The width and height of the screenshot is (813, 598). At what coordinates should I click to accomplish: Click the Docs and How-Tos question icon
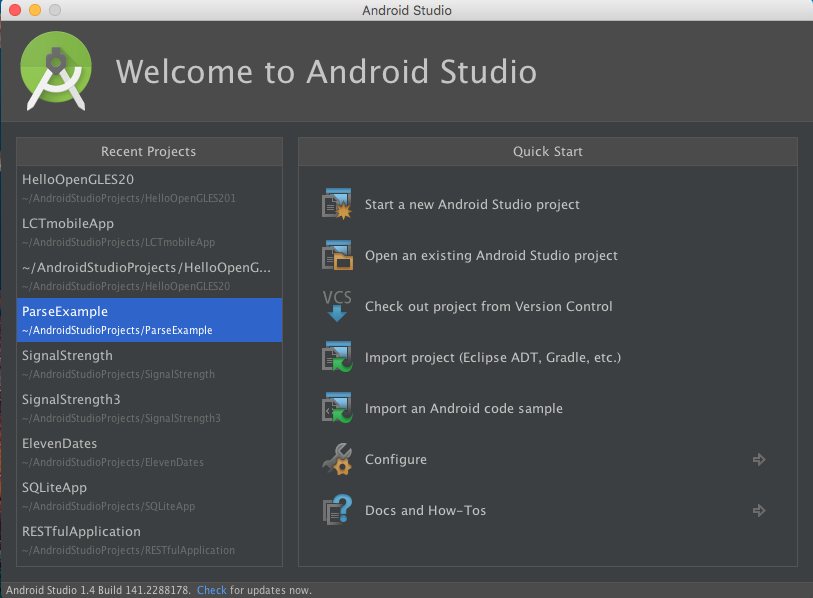(x=337, y=510)
